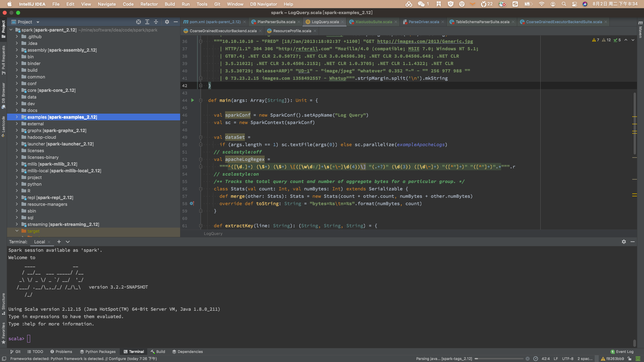Viewport: 644px width, 362px height.
Task: Open Terminal panel settings gear
Action: (x=624, y=242)
